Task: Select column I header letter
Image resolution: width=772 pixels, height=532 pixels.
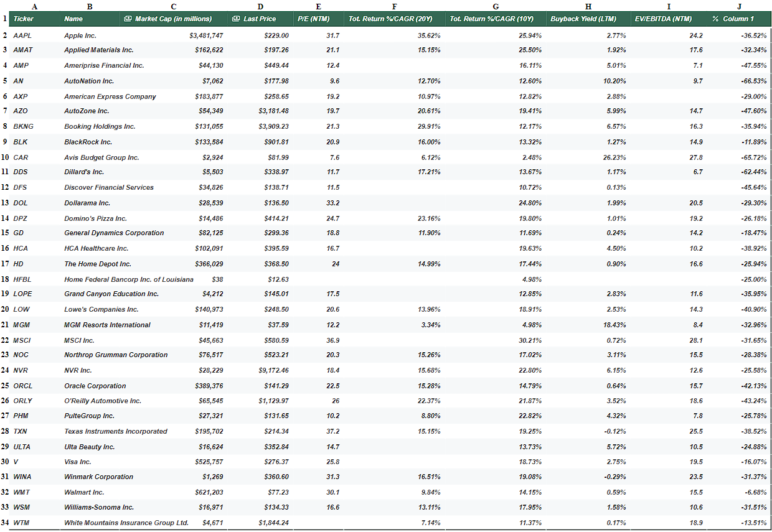Action: click(669, 6)
